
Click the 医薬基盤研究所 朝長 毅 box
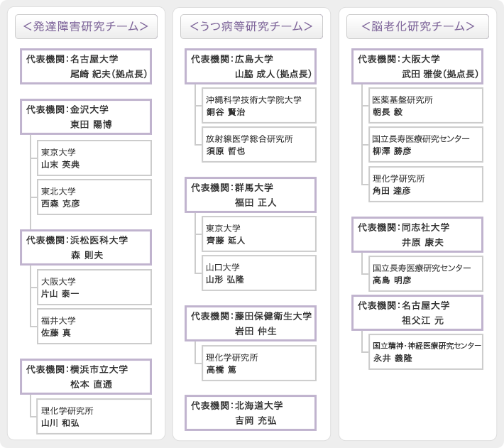426,105
